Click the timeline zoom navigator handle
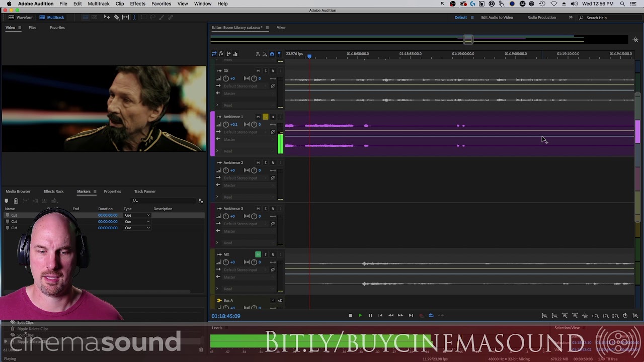 468,40
